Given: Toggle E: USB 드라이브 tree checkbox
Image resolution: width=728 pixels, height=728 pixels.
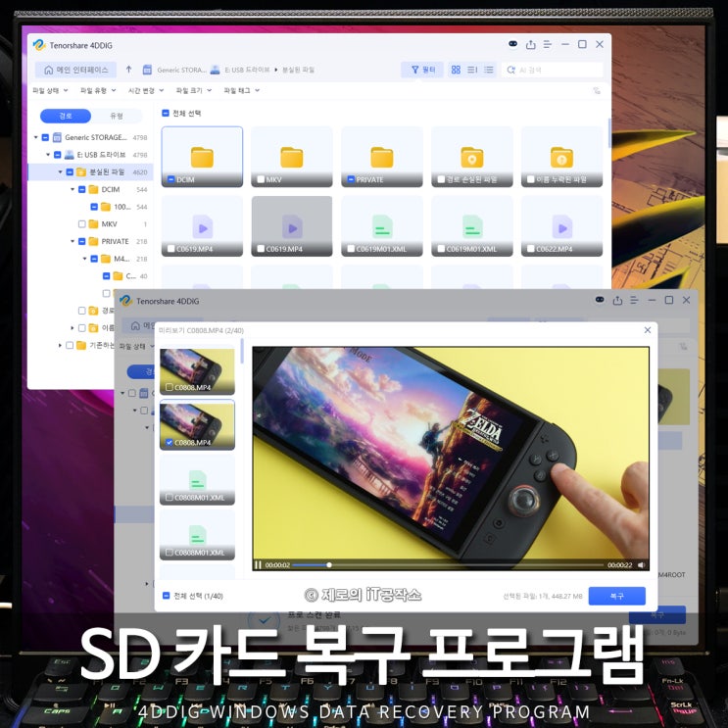Looking at the screenshot, I should (57, 155).
